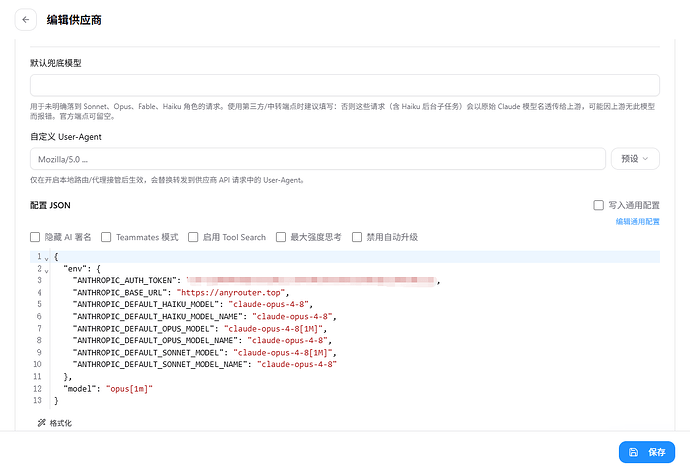Screen dimensions: 690x473
Task: Click the ANTHROPIC_BASE_URL key
Action: coord(120,293)
